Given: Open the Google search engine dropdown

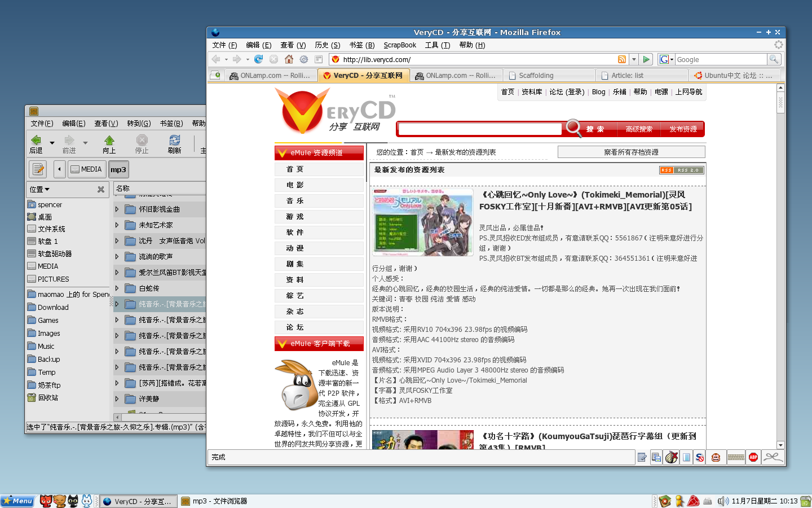Looking at the screenshot, I should click(x=666, y=59).
